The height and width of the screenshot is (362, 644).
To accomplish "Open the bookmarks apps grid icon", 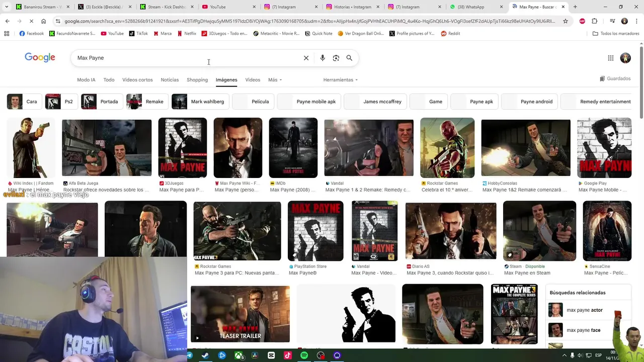I will [x=7, y=34].
